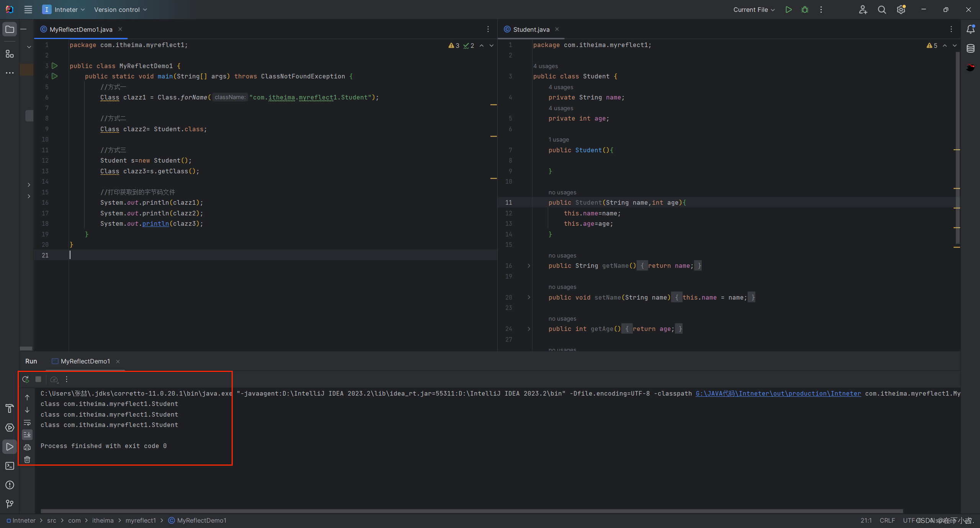Click console horizontal scrollbar

pyautogui.click(x=472, y=511)
